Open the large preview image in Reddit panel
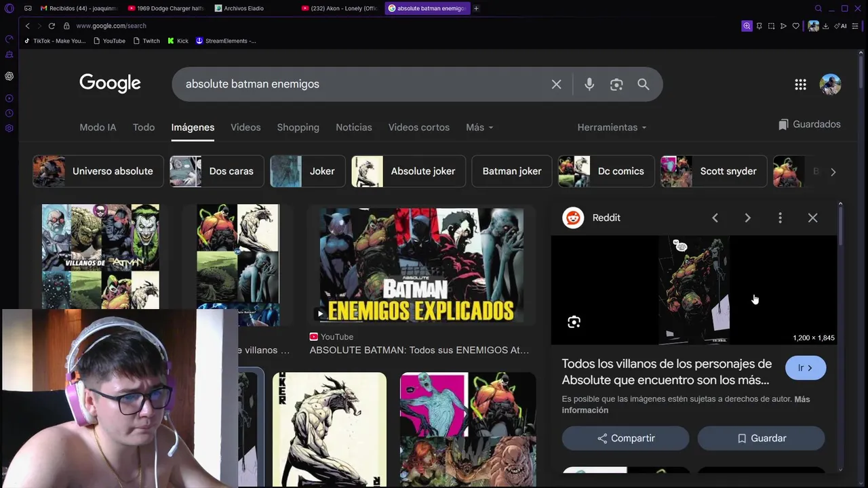The height and width of the screenshot is (488, 868). point(694,290)
